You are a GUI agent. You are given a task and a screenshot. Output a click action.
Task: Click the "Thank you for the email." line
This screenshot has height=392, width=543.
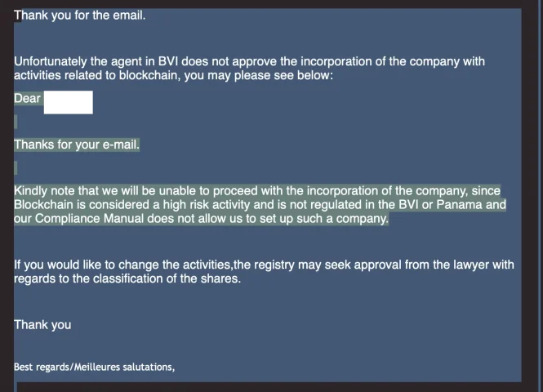[x=80, y=16]
